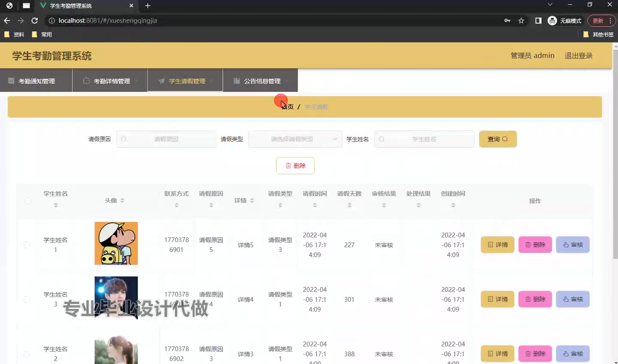The image size is (618, 364).
Task: Click pink 删除 button for 学生姓名2 row
Action: (x=535, y=354)
